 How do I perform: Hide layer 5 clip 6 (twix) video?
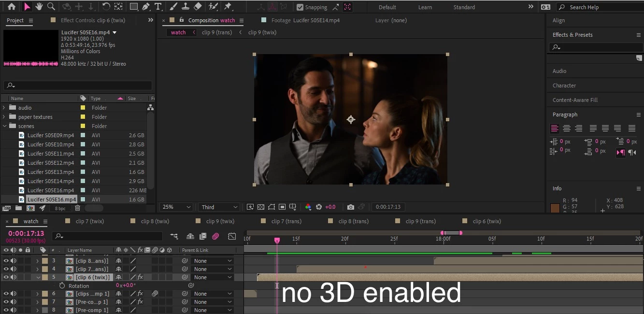point(6,277)
